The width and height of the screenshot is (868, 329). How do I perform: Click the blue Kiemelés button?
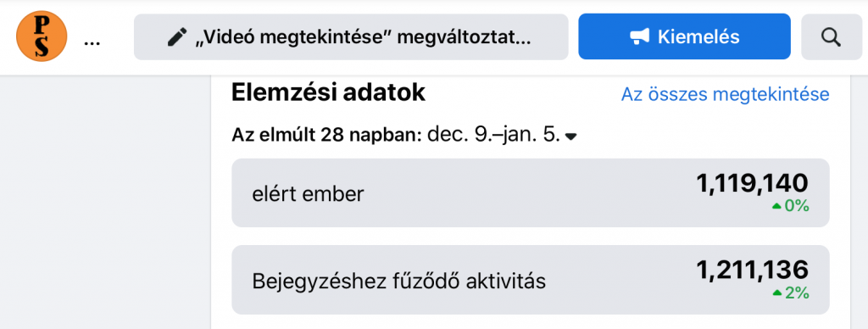[684, 36]
